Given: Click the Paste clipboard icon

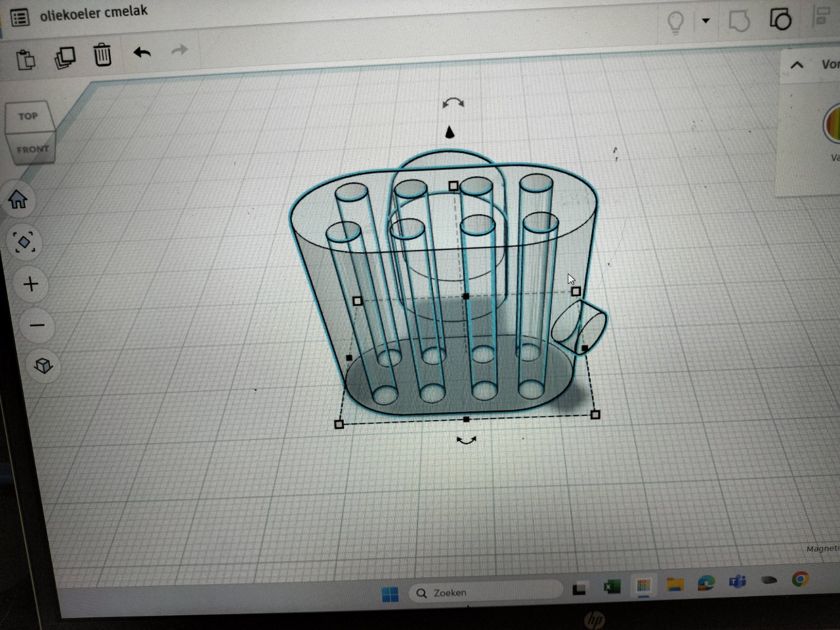Looking at the screenshot, I should click(25, 59).
